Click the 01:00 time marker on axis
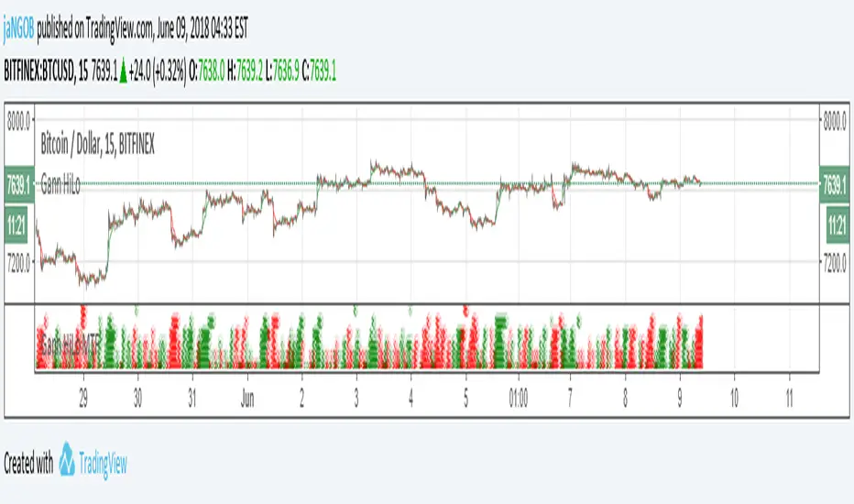The height and width of the screenshot is (504, 854). coord(519,399)
